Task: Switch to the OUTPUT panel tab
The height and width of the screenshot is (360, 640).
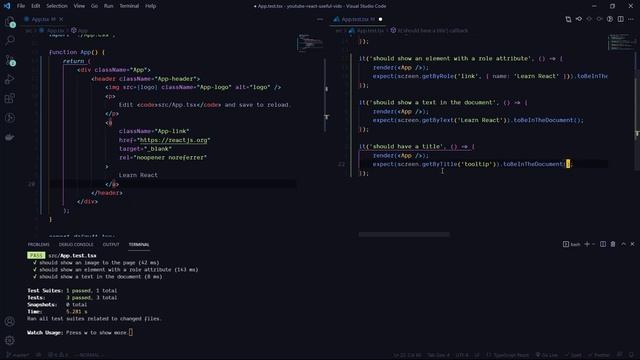Action: coord(111,244)
